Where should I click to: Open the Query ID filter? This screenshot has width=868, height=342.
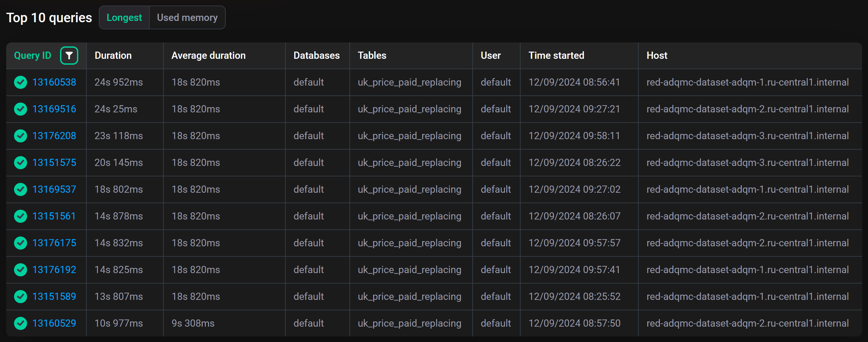[69, 55]
